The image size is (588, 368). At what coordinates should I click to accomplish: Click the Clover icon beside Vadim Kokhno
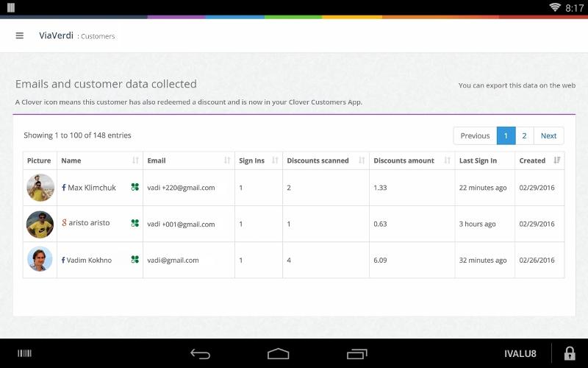pyautogui.click(x=135, y=260)
